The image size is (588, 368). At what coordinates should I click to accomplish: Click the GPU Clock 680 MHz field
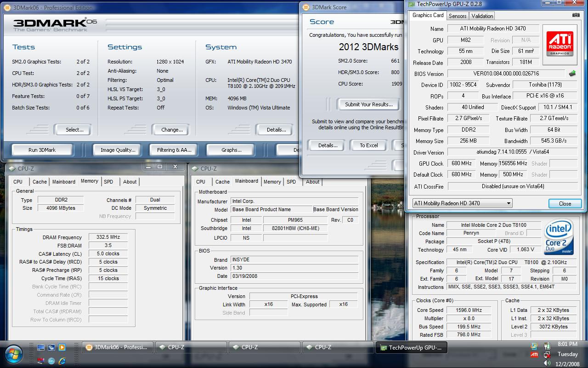point(462,163)
